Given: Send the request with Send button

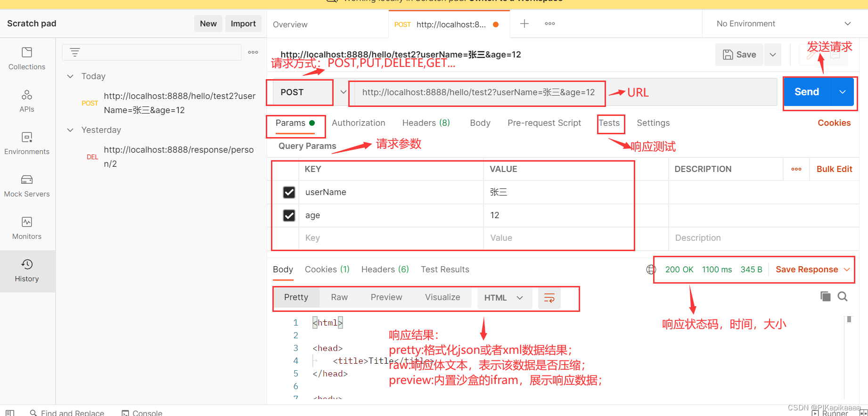Looking at the screenshot, I should [x=807, y=92].
